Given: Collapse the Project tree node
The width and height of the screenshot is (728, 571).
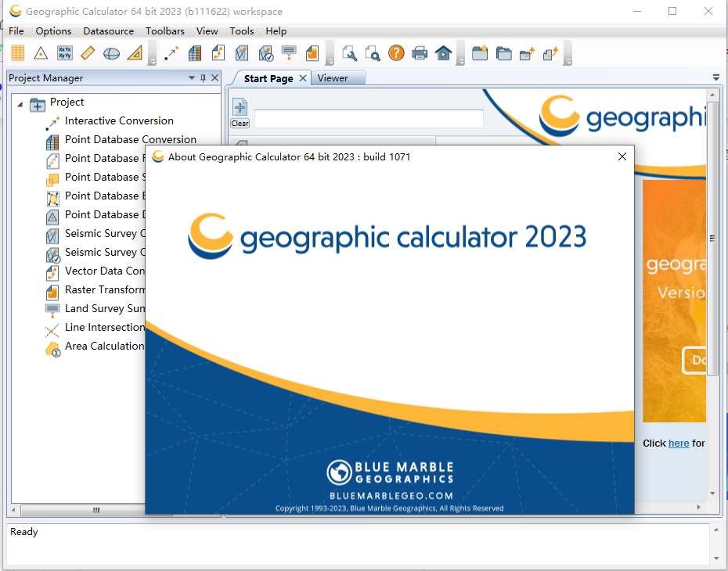Looking at the screenshot, I should click(20, 105).
